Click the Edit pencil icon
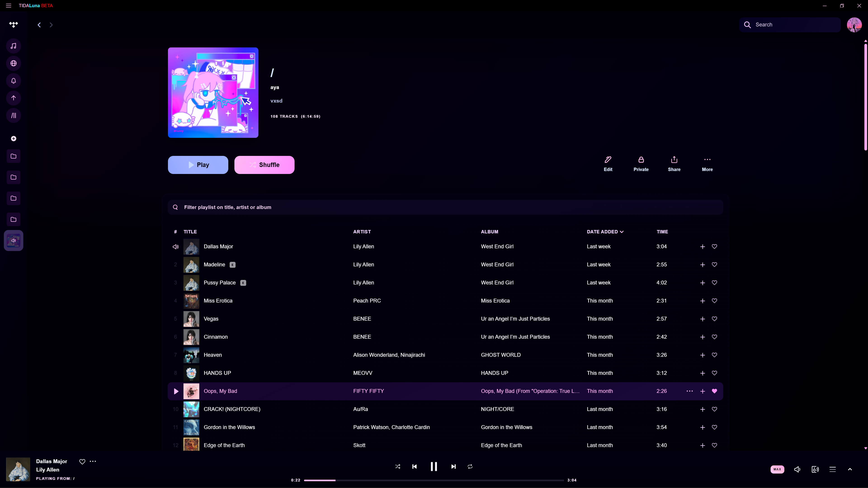868x488 pixels. 608,160
